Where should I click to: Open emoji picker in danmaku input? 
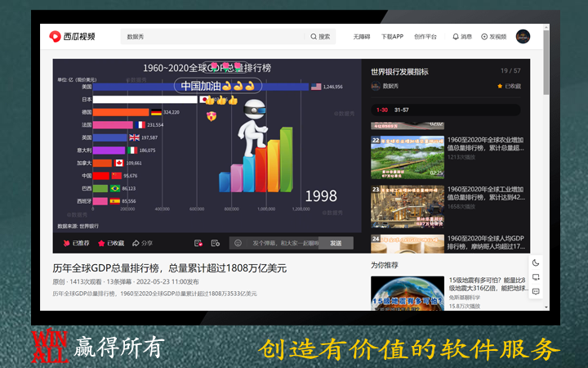238,243
